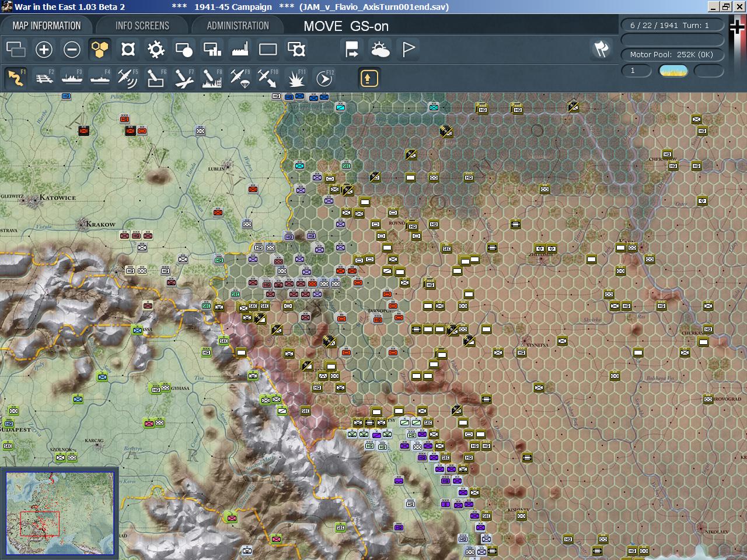Click the rectangle-with-circle overlay icon
This screenshot has height=560, width=747.
(184, 50)
